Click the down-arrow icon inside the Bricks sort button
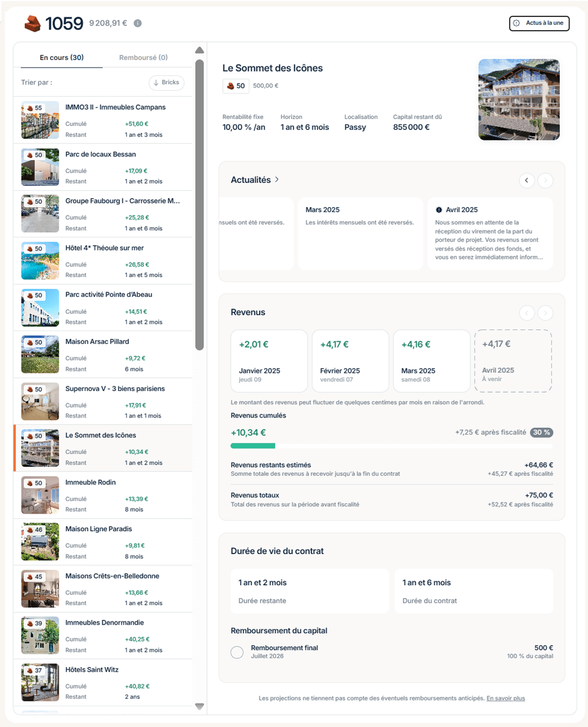The height and width of the screenshot is (727, 588). [155, 82]
